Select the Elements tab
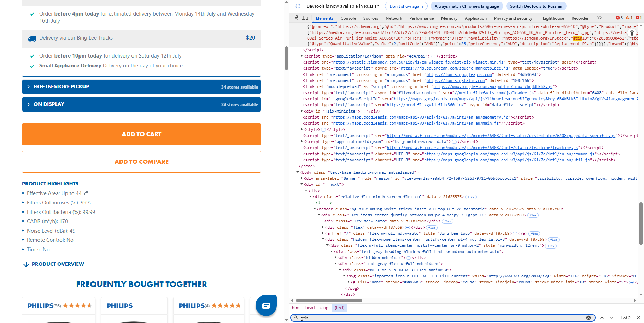Screen dimensions: 644x323 [x=324, y=18]
